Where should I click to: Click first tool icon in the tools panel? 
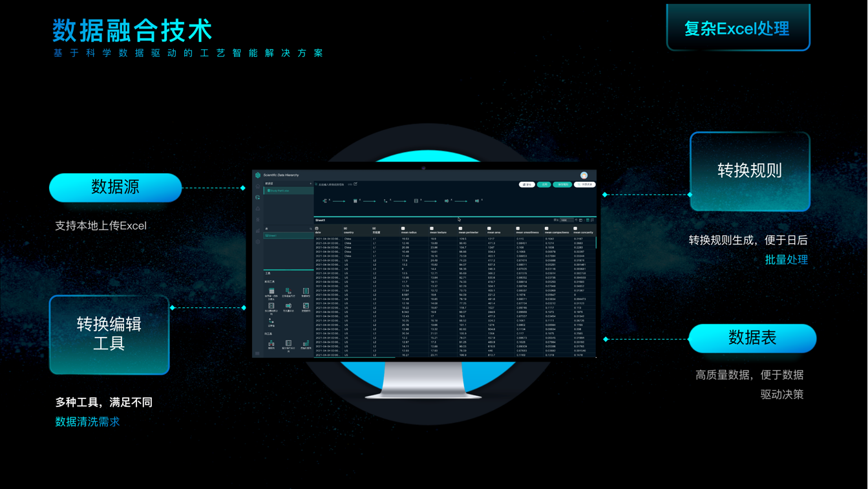click(271, 292)
